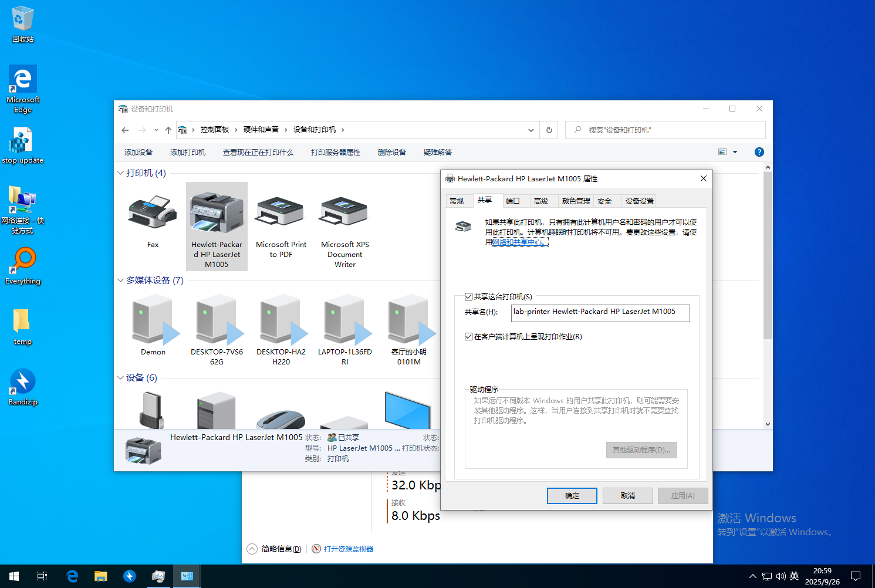The image size is (875, 588).
Task: Select Microsoft Print to PDF printer
Action: coord(281,214)
